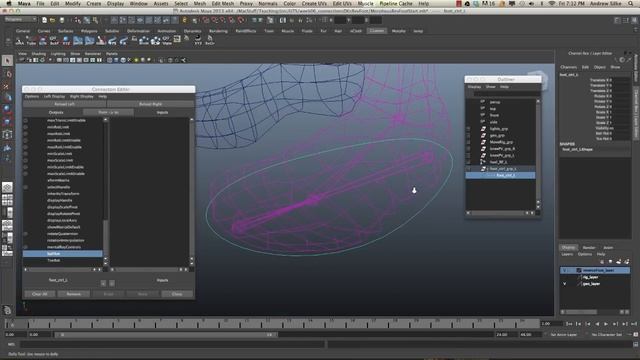The image size is (640, 360).
Task: Pick the Rotate tool in toolbox
Action: (x=7, y=109)
